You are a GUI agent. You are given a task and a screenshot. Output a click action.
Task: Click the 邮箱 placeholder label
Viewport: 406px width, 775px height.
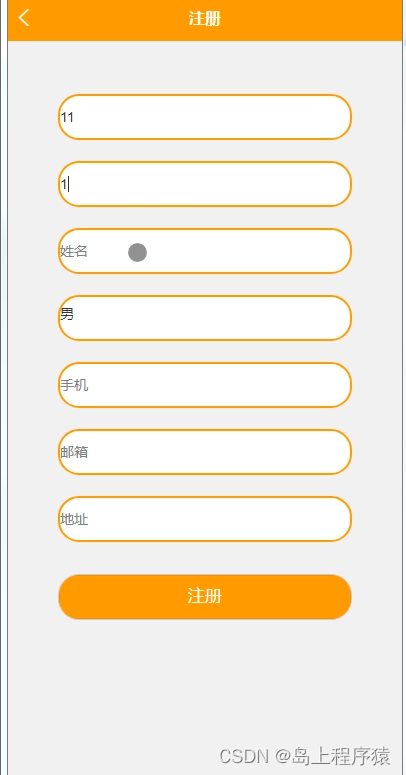click(x=74, y=452)
